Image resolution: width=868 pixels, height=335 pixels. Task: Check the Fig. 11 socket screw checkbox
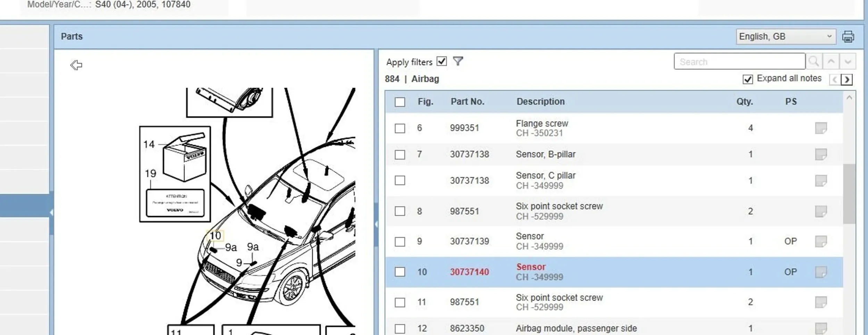coord(400,302)
